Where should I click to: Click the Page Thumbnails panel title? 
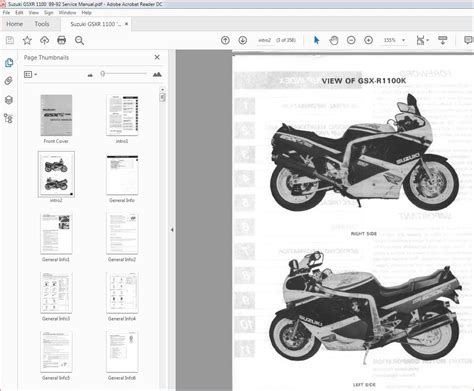click(46, 58)
